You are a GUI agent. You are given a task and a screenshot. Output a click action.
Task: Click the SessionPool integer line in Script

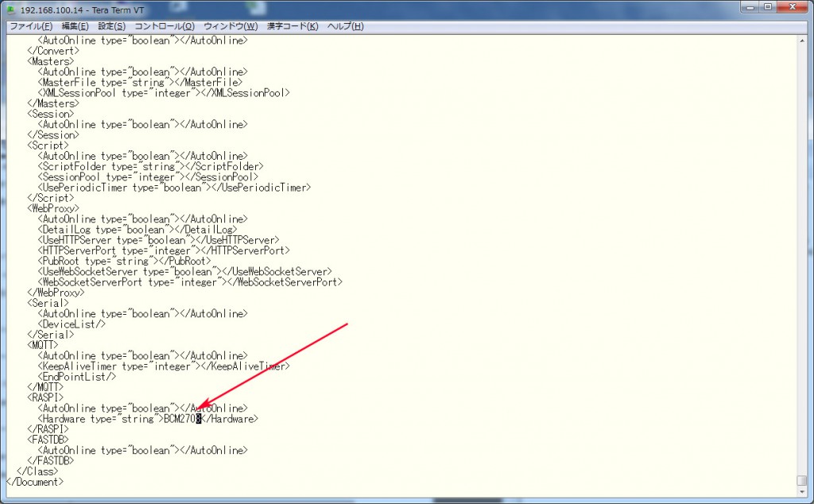148,177
